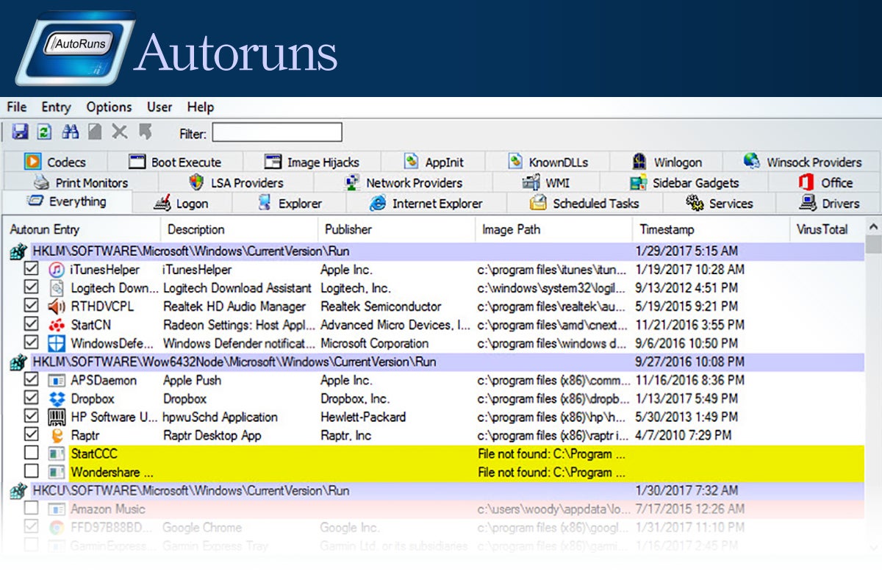
Task: Uncheck the APSDaemon autorun entry
Action: pyautogui.click(x=31, y=380)
